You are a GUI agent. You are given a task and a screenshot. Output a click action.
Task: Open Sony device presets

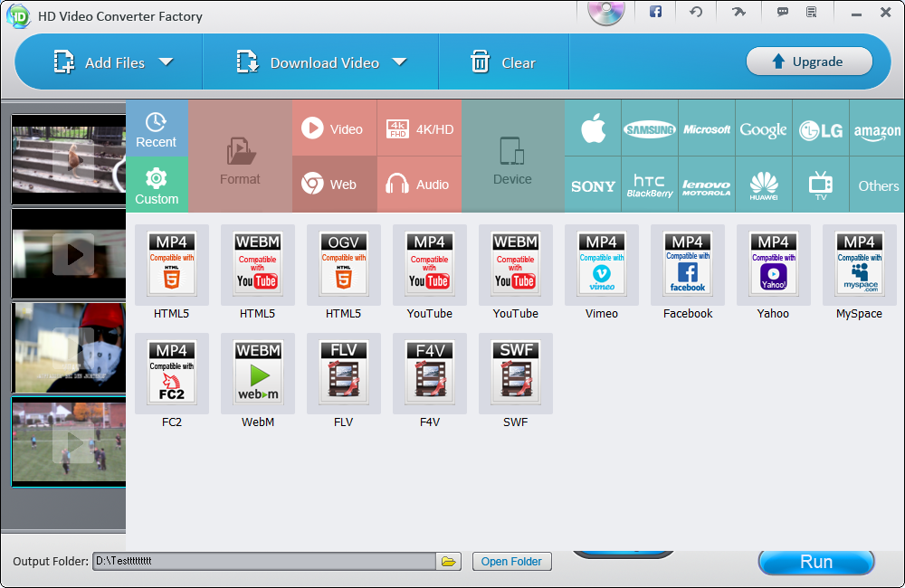point(593,185)
